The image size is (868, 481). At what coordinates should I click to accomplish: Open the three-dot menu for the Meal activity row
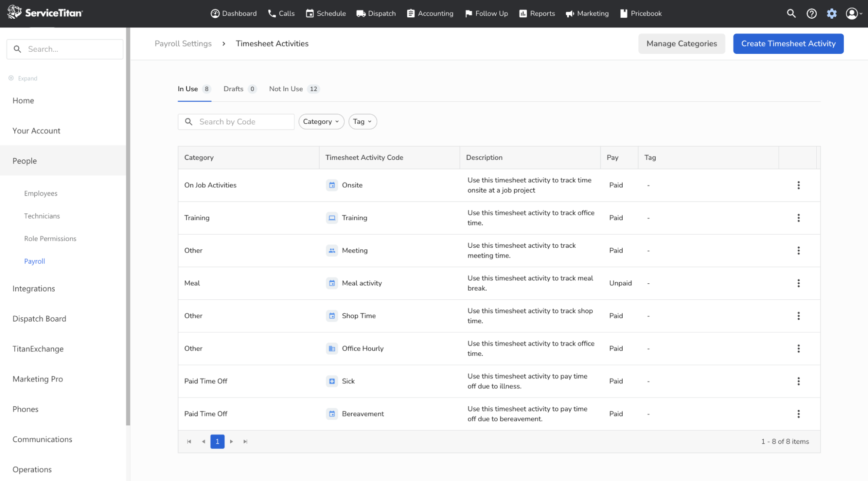[x=798, y=283]
